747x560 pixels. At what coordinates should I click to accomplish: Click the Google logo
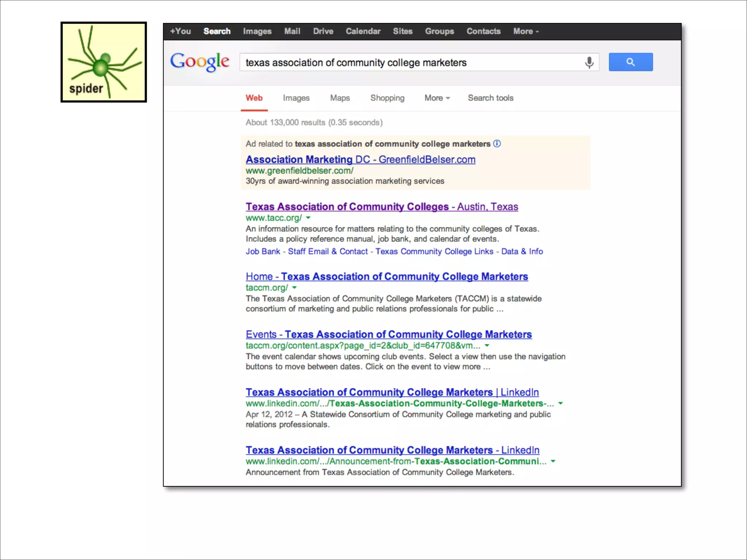tap(200, 62)
